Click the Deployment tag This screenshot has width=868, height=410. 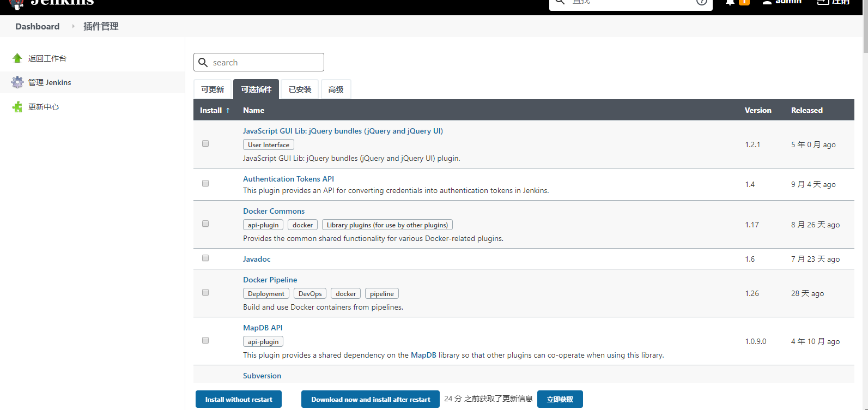pyautogui.click(x=266, y=293)
